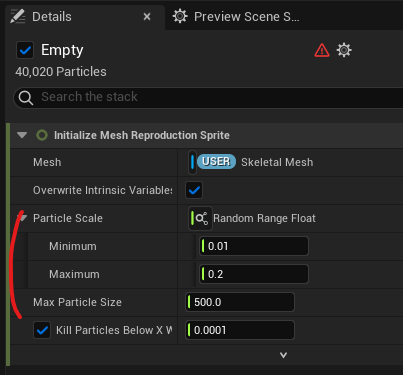The width and height of the screenshot is (403, 375).
Task: Click the Skeletal Mesh parameter name
Action: pyautogui.click(x=277, y=162)
